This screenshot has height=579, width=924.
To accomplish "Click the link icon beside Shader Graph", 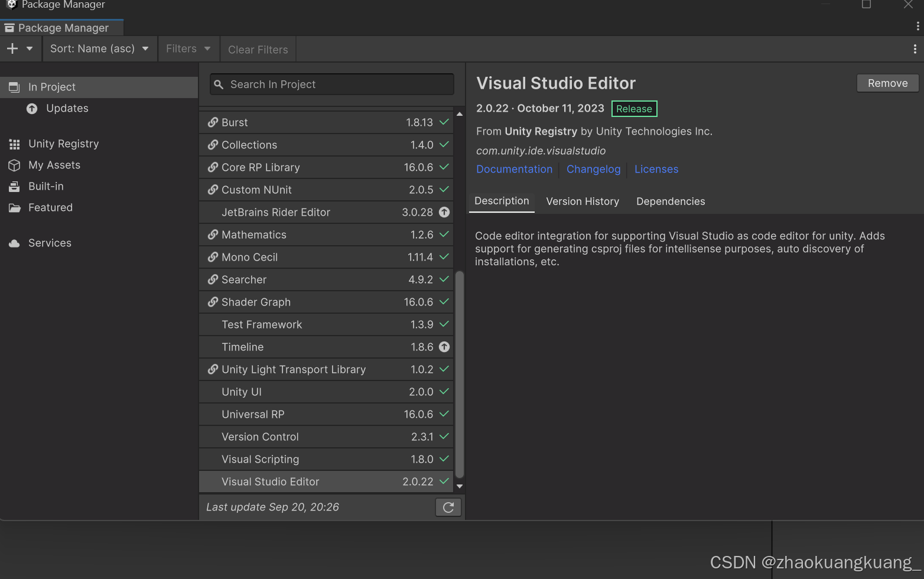I will click(x=213, y=302).
